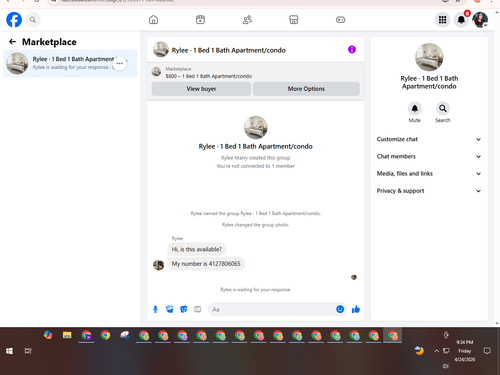Open the Windows Start button

coord(9,351)
